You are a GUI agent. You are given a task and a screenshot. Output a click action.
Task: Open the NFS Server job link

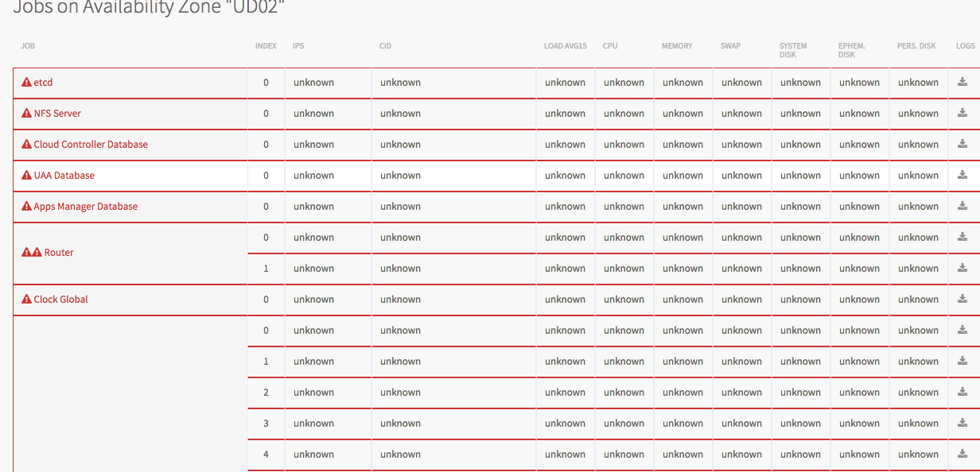pos(57,114)
